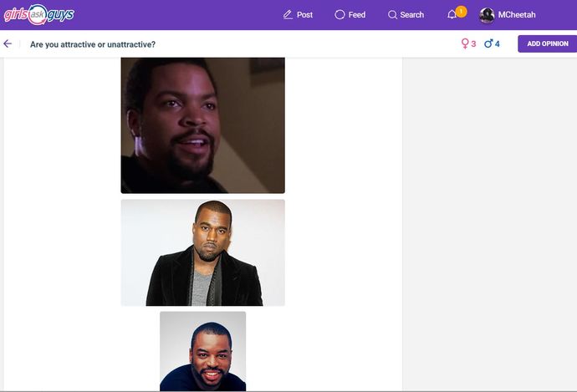Click the male symbol icon
Image resolution: width=577 pixels, height=392 pixels.
pyautogui.click(x=488, y=43)
